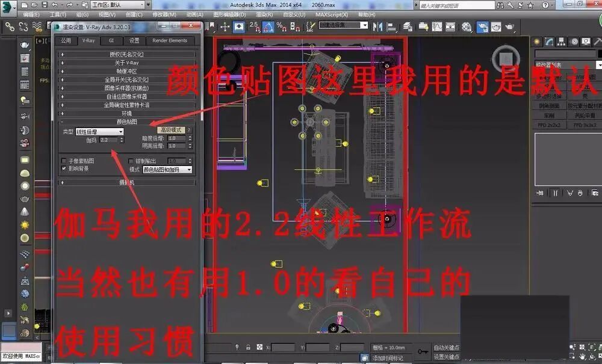Expand the 环境 rollout
Screen dimensions: 602x364
point(126,114)
